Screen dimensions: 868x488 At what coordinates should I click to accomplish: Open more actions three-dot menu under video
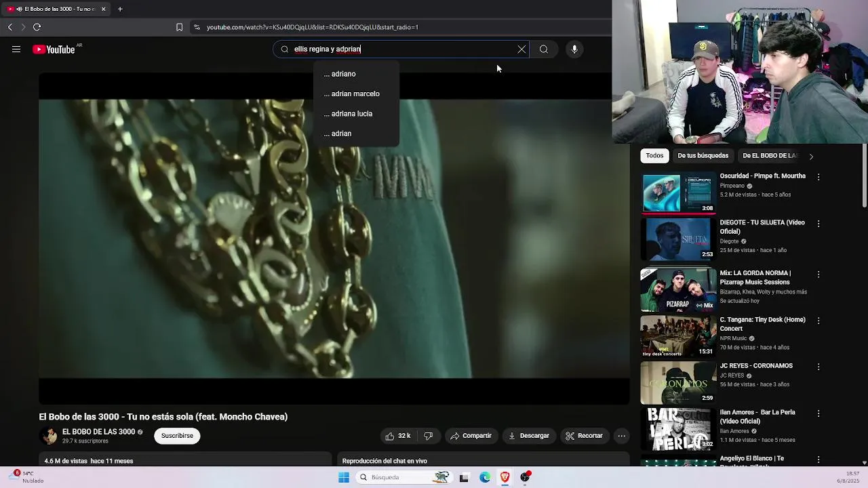coord(621,436)
